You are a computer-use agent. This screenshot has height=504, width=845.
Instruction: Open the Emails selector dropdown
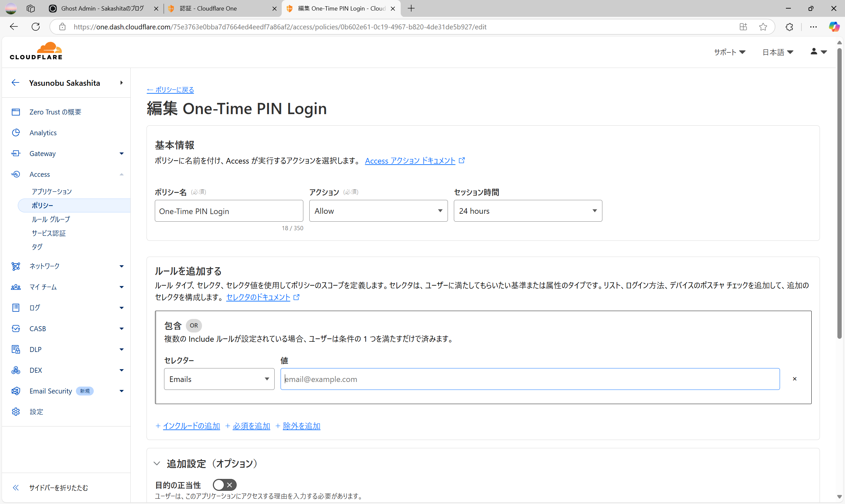click(219, 379)
